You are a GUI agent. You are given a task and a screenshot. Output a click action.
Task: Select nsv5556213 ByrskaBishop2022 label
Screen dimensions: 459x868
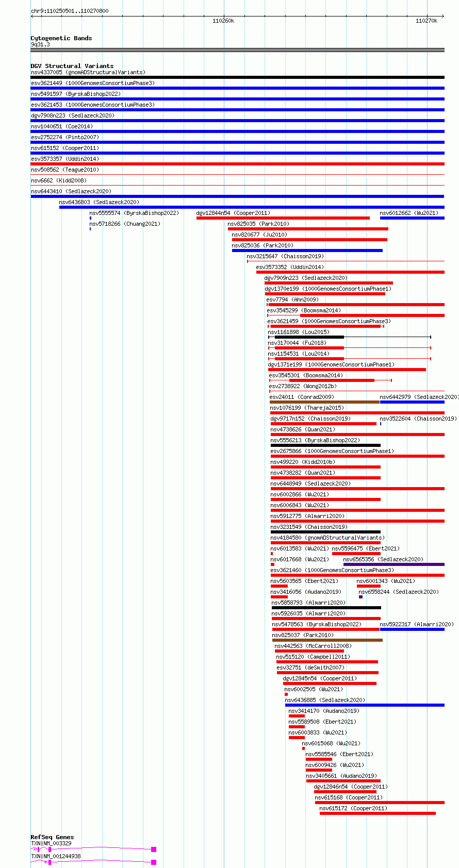(315, 440)
